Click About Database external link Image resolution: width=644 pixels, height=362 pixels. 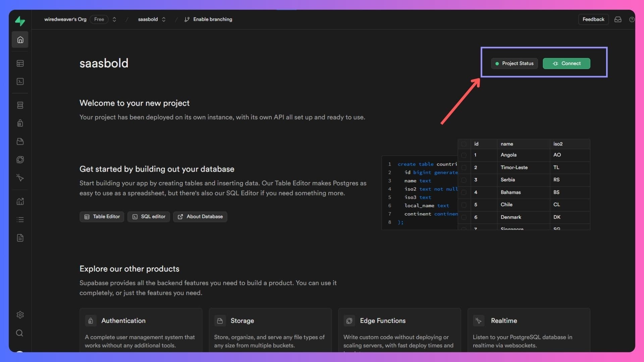click(200, 217)
